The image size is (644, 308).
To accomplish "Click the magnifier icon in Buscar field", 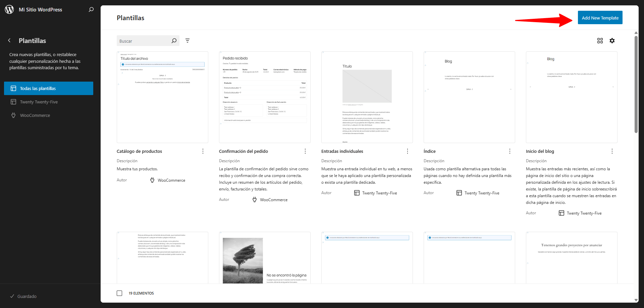I will [174, 41].
